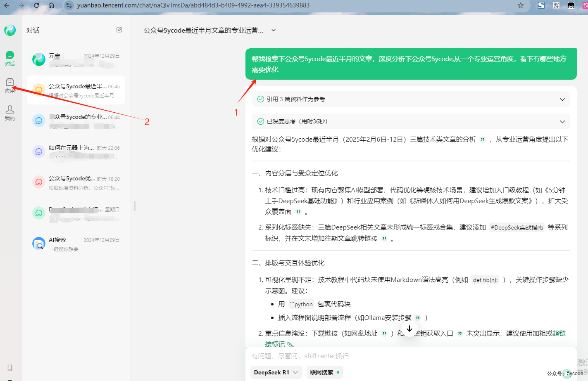
Task: Toggle 联网搜索 web search option
Action: click(x=325, y=372)
